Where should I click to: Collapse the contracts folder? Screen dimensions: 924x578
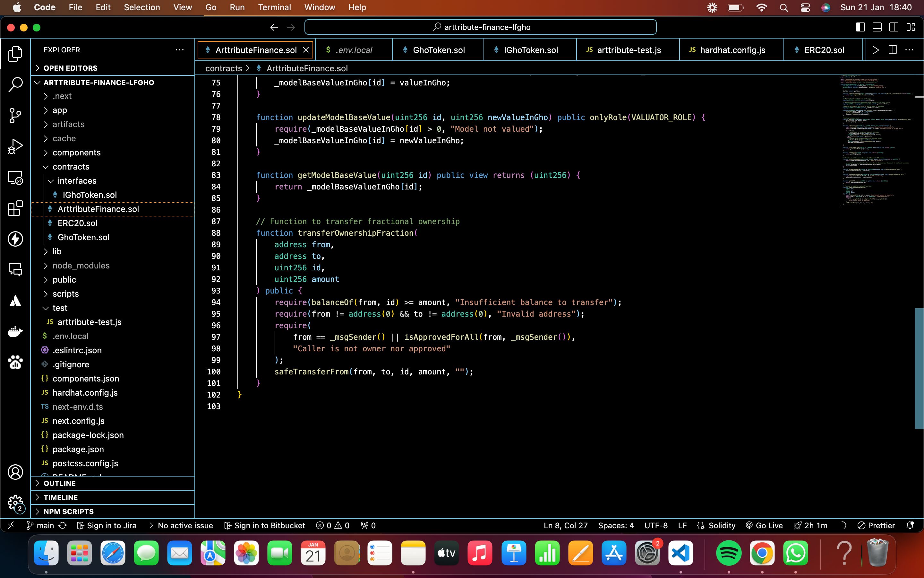[x=113, y=167]
